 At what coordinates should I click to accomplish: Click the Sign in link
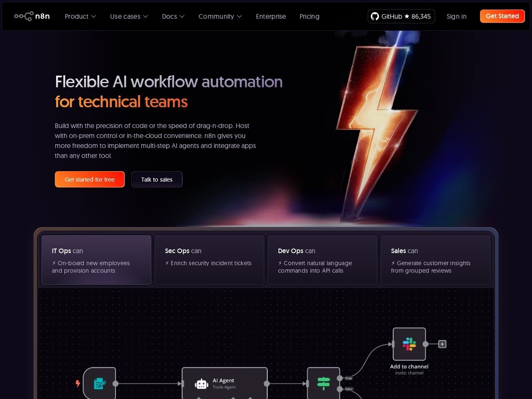[x=456, y=16]
